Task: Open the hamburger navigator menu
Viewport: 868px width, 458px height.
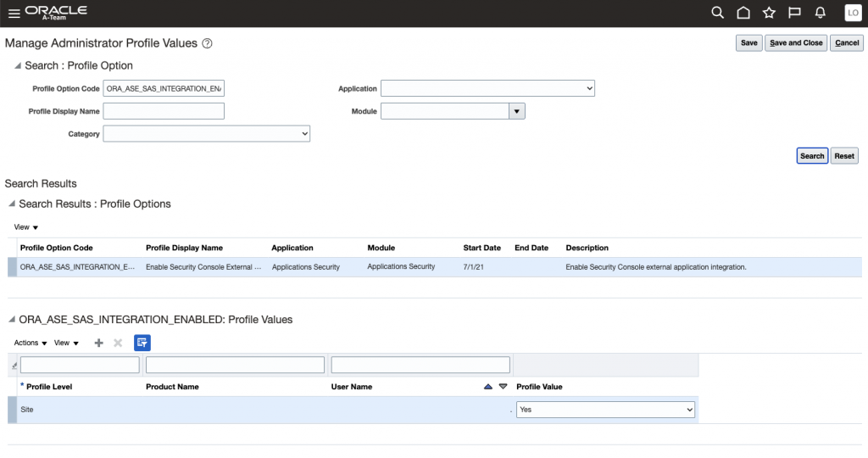Action: tap(14, 13)
